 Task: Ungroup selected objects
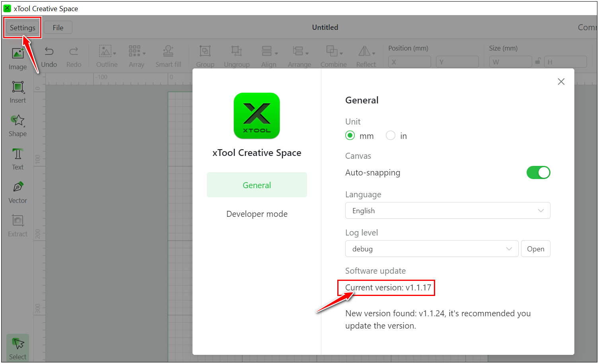pyautogui.click(x=237, y=57)
